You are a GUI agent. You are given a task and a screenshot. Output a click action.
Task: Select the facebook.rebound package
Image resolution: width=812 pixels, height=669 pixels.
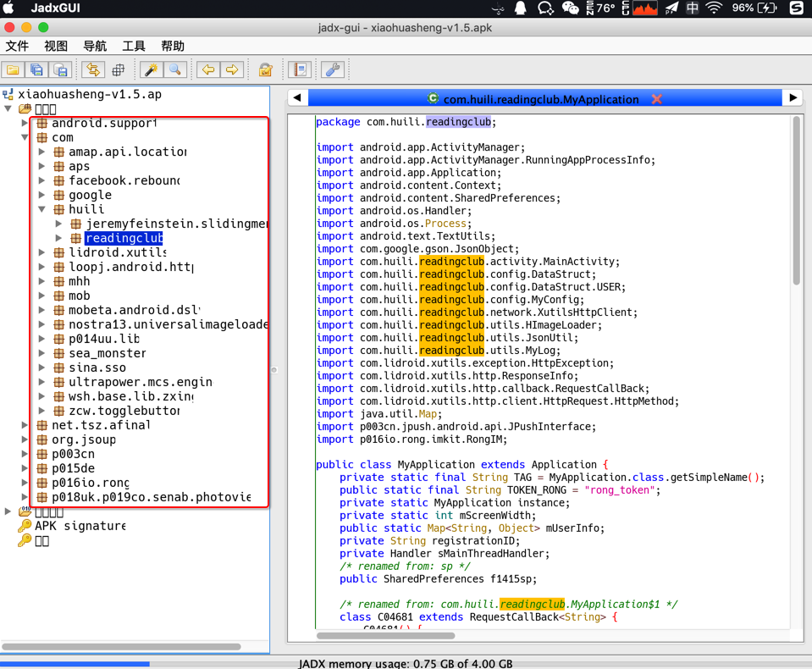point(124,180)
